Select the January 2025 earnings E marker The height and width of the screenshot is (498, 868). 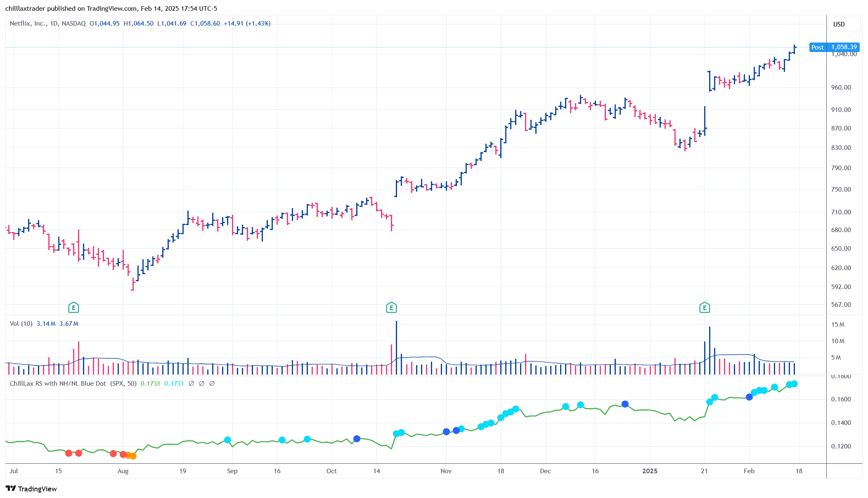tap(705, 308)
